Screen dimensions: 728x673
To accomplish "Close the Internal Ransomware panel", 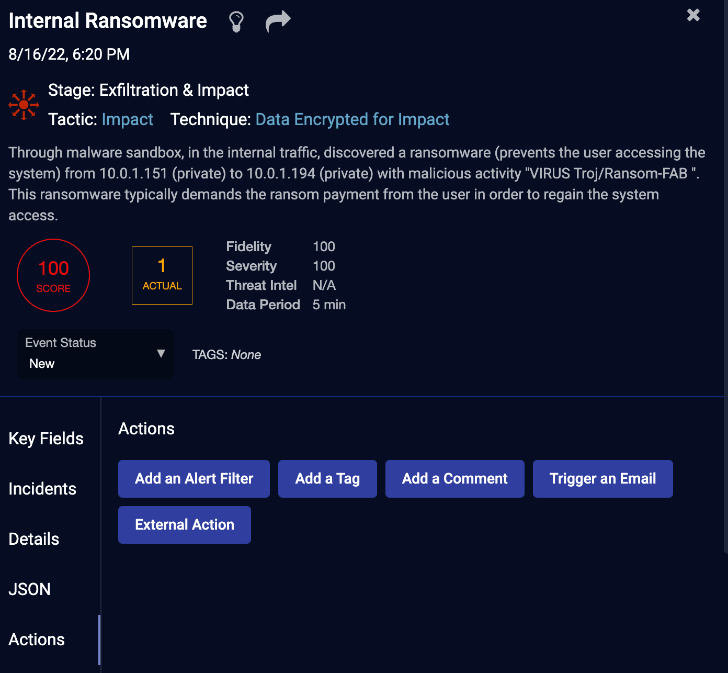I will coord(693,15).
